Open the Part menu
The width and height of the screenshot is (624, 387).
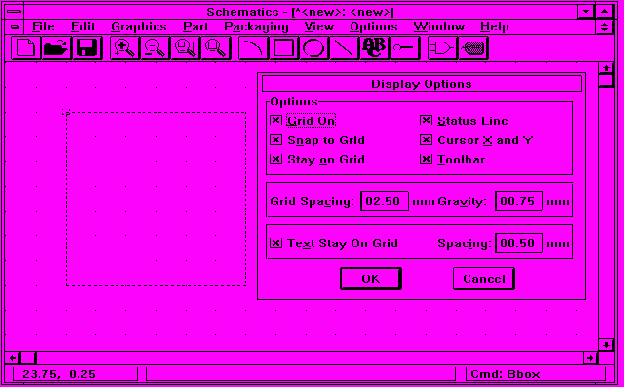coord(195,27)
